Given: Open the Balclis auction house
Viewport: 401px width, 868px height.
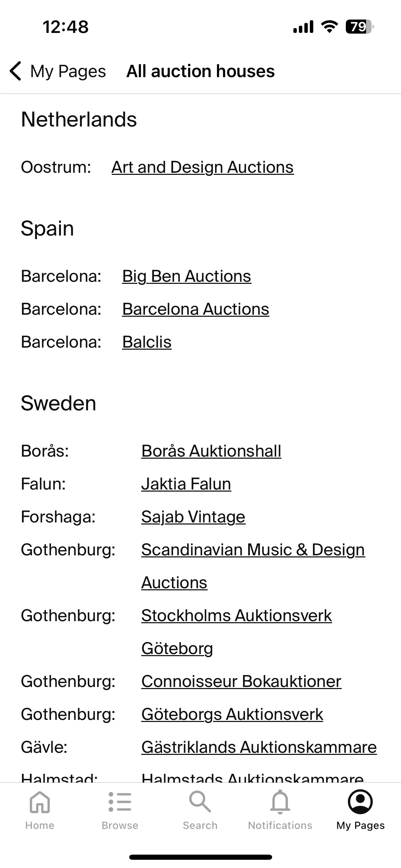Looking at the screenshot, I should click(x=147, y=342).
